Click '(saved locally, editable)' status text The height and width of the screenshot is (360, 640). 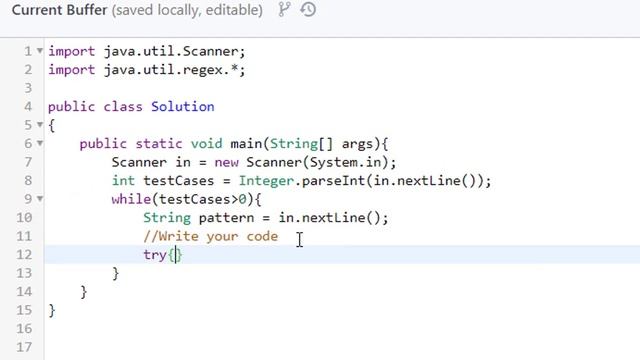click(187, 10)
